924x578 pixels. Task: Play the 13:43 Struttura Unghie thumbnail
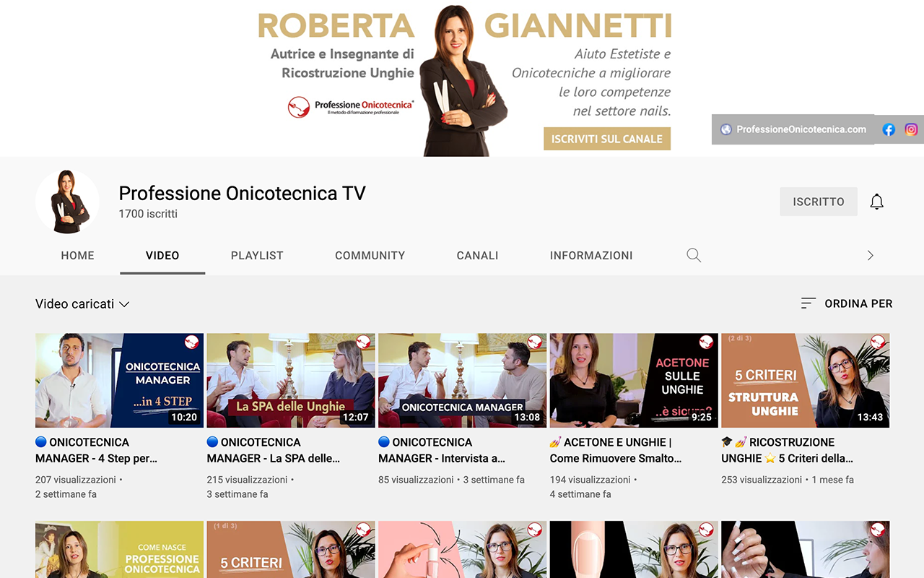pyautogui.click(x=806, y=381)
